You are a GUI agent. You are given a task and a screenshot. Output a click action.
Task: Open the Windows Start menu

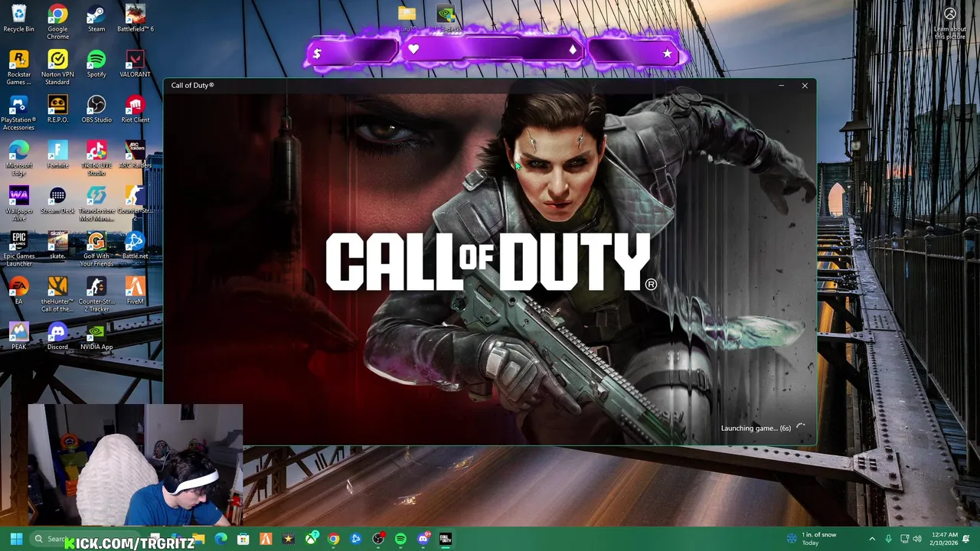(x=16, y=539)
